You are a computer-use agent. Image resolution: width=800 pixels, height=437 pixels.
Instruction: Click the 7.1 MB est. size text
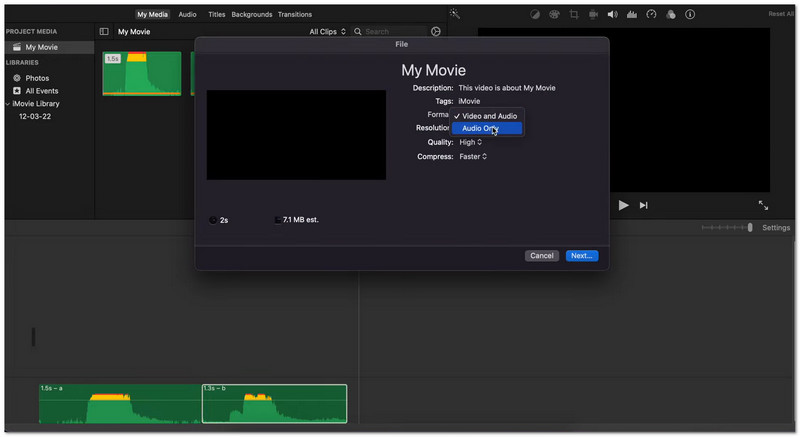coord(301,220)
